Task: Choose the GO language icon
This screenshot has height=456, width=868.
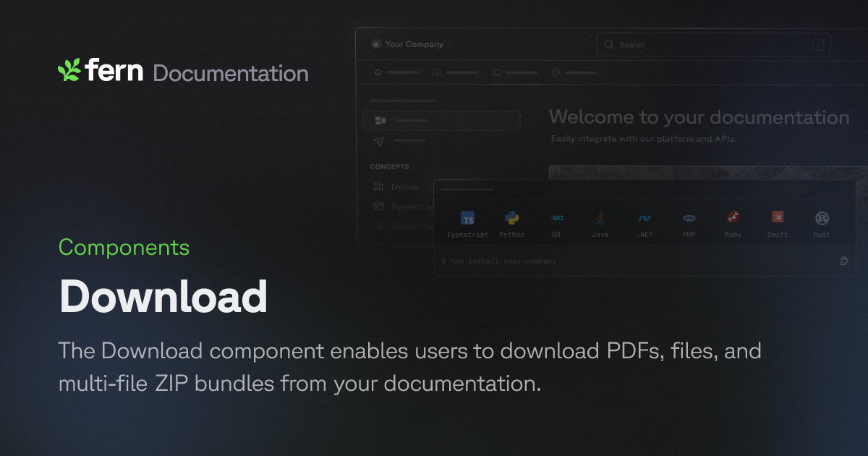Action: [556, 218]
